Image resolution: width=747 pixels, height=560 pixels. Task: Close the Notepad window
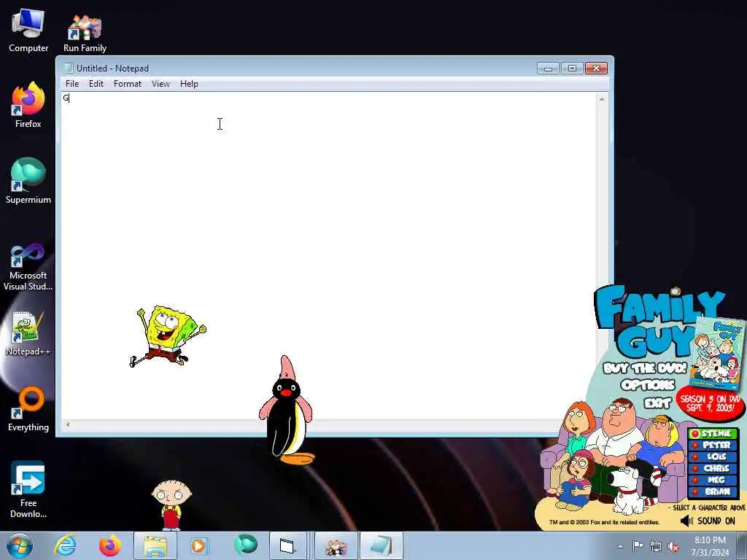(596, 69)
